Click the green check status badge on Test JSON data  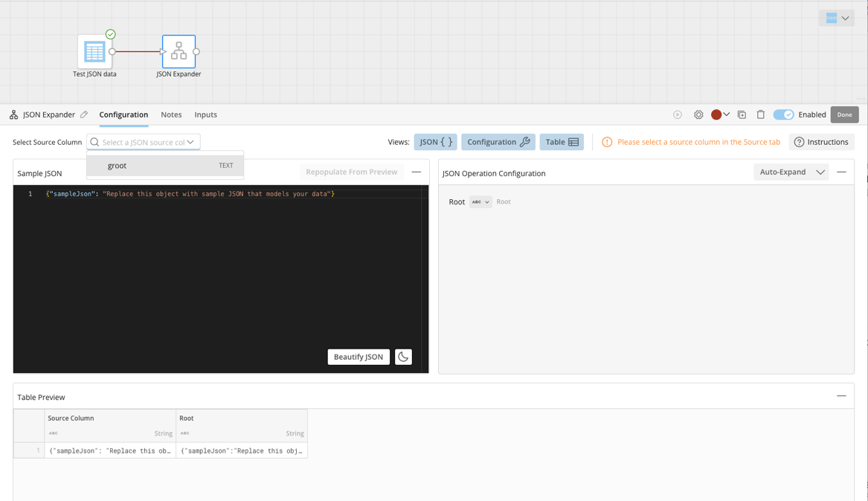coord(111,34)
